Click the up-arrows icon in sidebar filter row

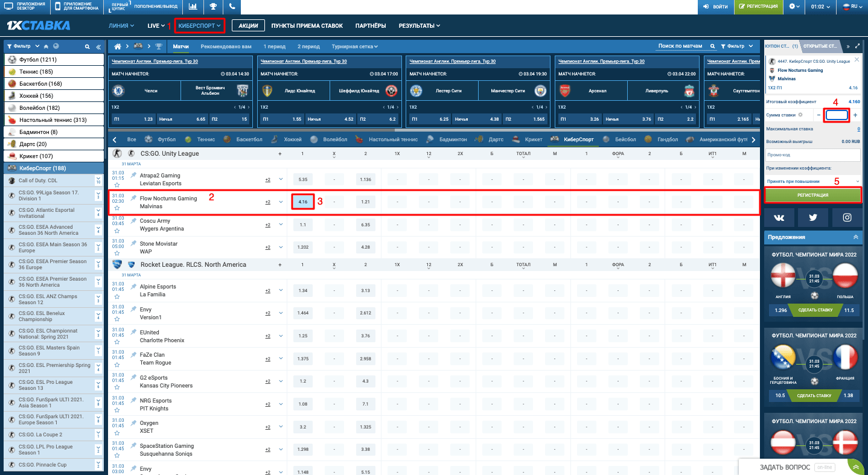click(46, 46)
